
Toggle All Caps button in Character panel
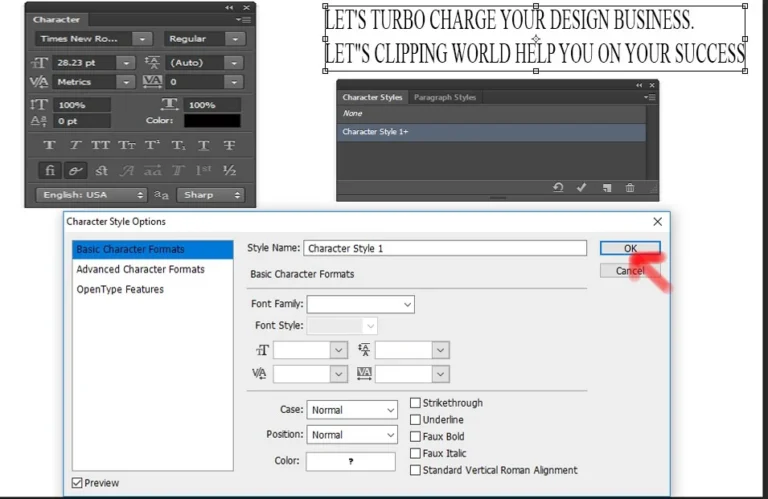click(100, 145)
